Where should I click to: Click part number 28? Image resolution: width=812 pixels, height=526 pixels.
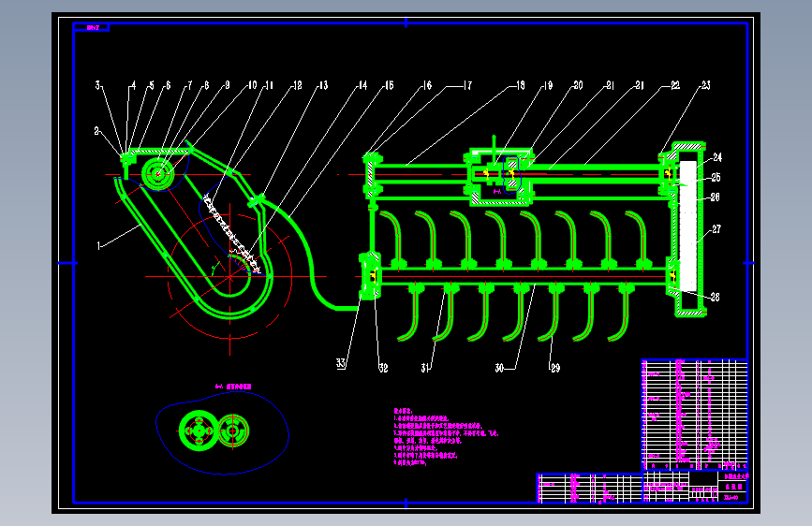pos(715,297)
